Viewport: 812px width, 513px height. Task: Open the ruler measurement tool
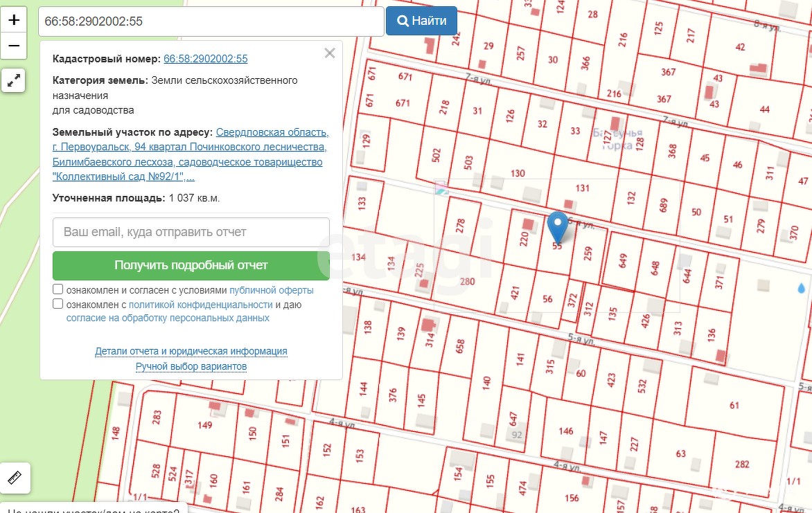tap(15, 478)
